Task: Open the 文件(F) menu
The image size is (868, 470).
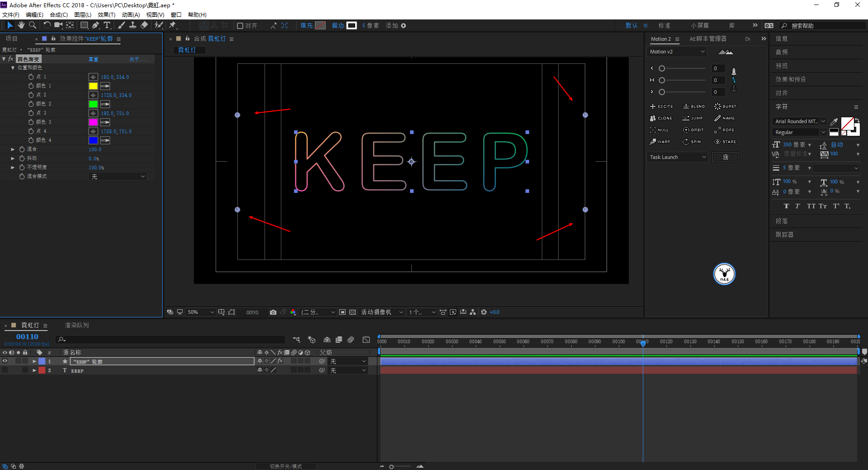Action: click(11, 15)
